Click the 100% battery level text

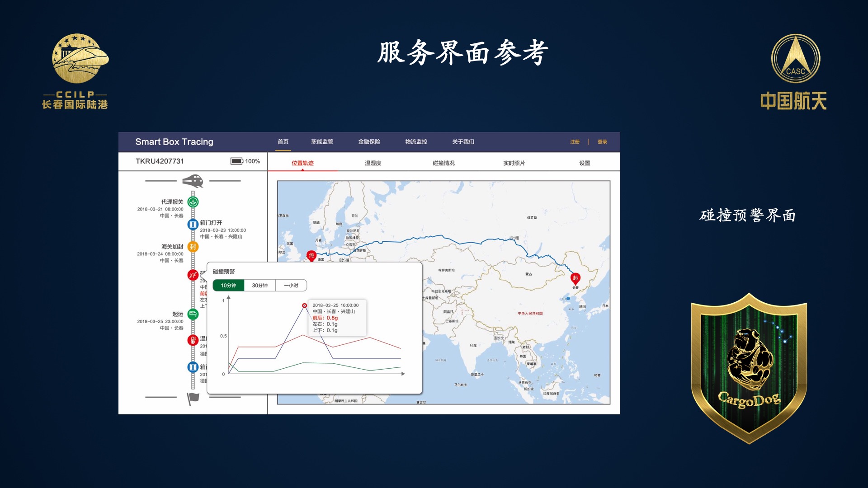(x=252, y=161)
